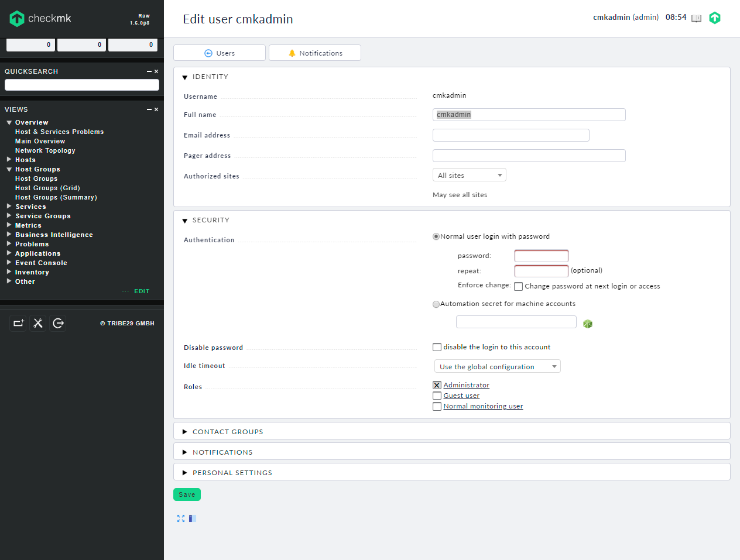Collapse the Identity section

185,77
